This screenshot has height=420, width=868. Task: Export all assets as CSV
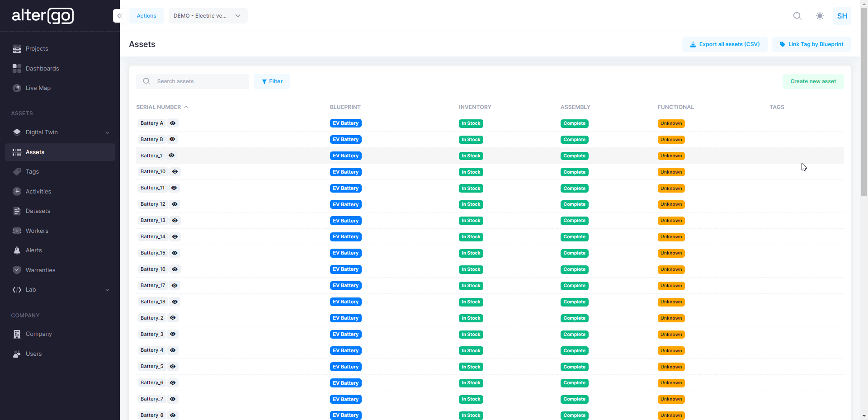click(725, 44)
